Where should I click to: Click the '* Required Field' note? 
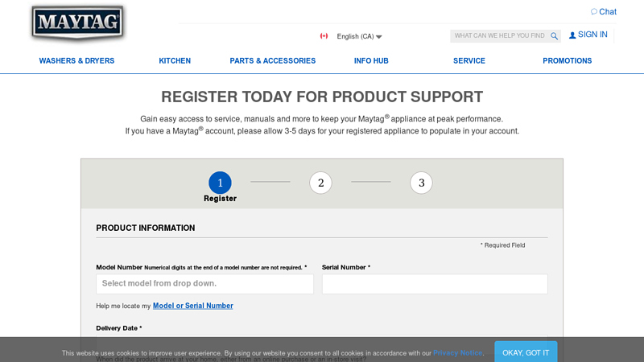click(x=502, y=245)
